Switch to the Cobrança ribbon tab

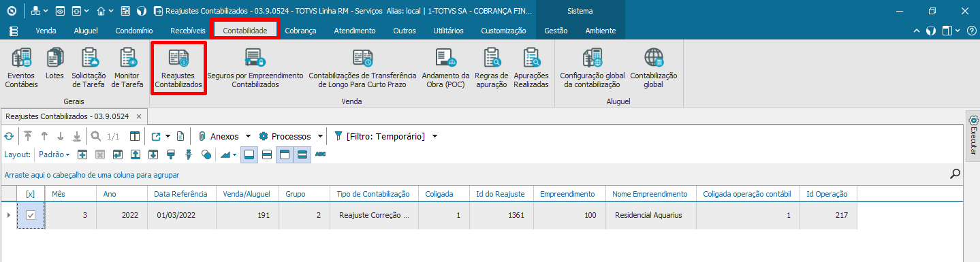coord(300,31)
